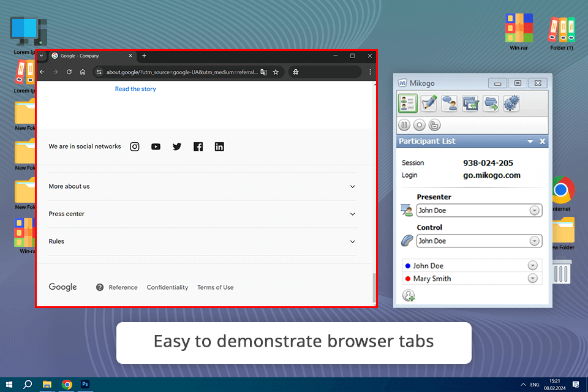Open the Confidentiality footer link

click(x=167, y=287)
